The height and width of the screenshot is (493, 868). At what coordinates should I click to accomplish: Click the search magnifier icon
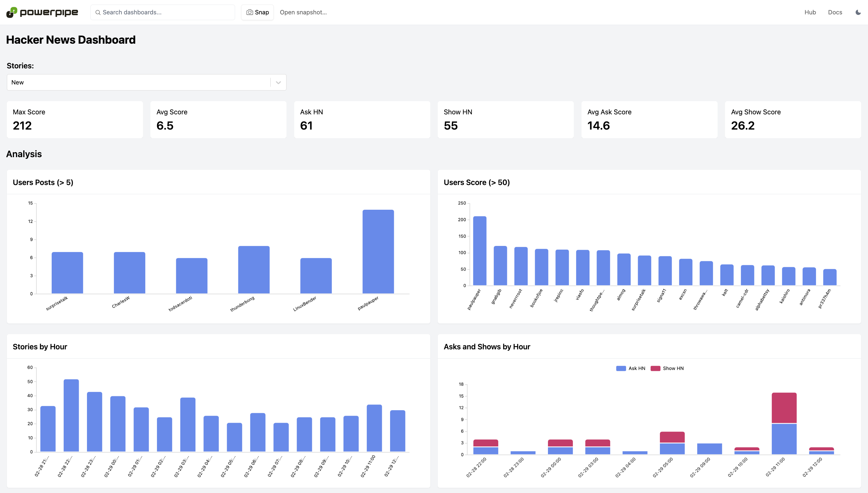98,13
